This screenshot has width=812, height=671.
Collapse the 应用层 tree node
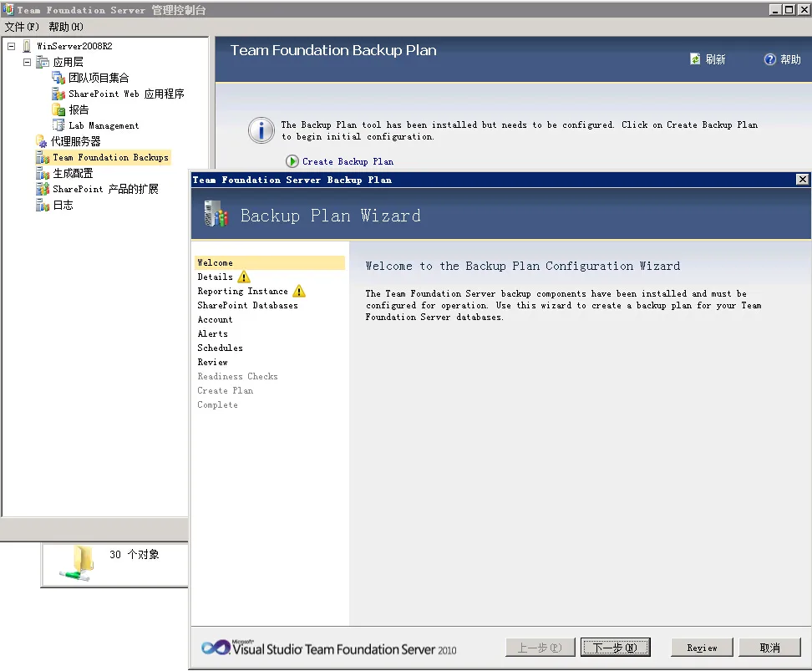[x=27, y=62]
